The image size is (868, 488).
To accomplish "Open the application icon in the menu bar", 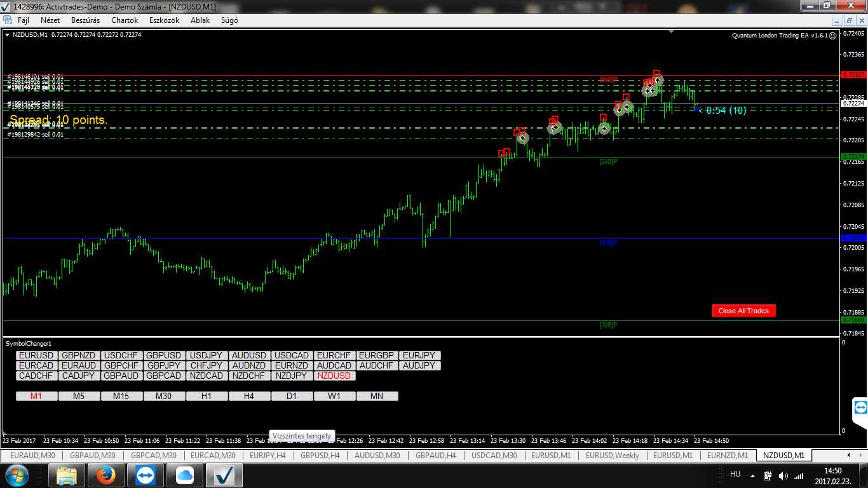I will coord(7,20).
